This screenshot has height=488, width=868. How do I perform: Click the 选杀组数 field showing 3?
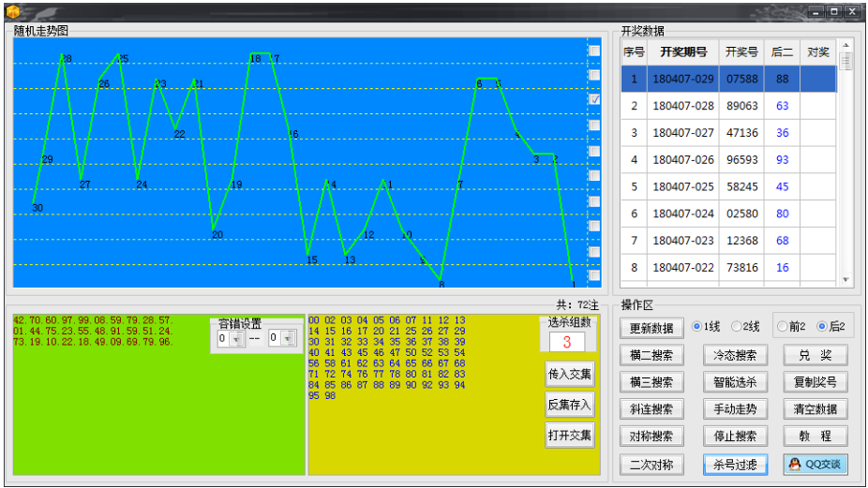point(567,342)
